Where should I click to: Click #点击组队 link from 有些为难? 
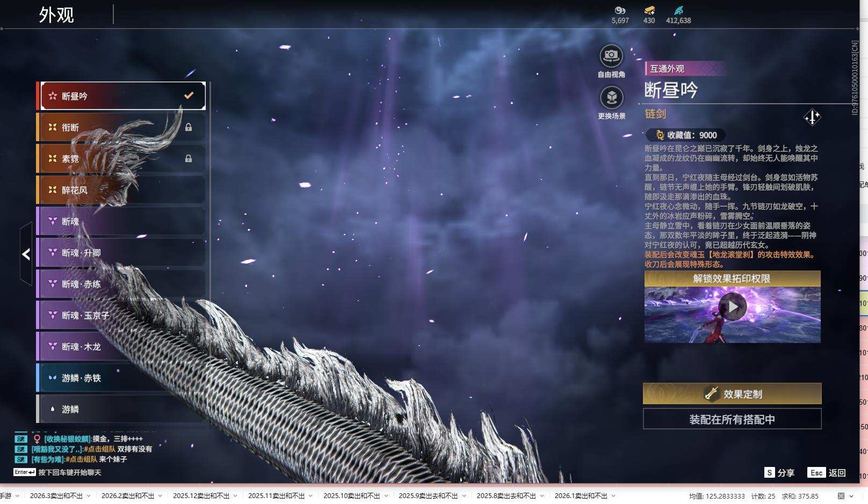click(82, 459)
